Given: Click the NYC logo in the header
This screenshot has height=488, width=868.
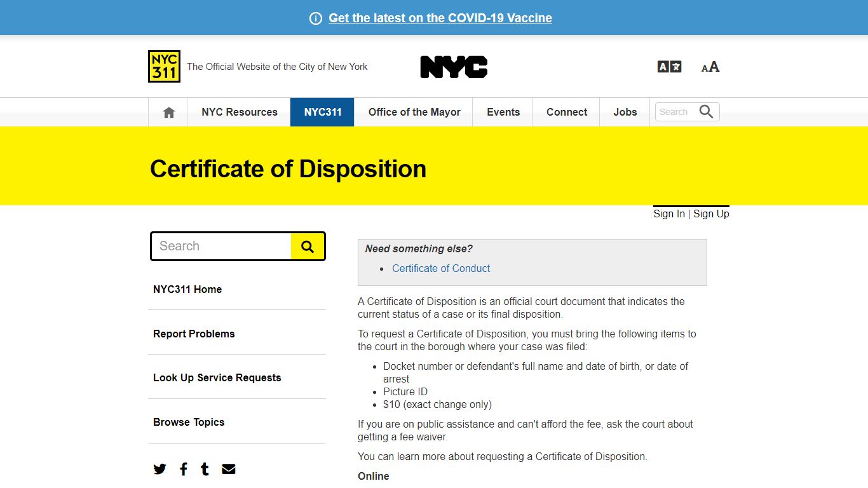Looking at the screenshot, I should (454, 67).
